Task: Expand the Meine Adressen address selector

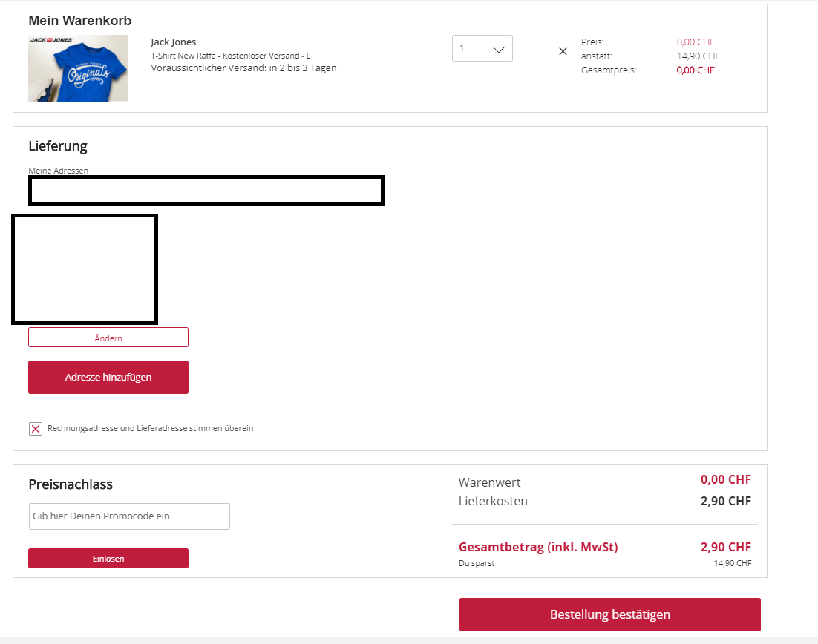Action: click(x=206, y=191)
